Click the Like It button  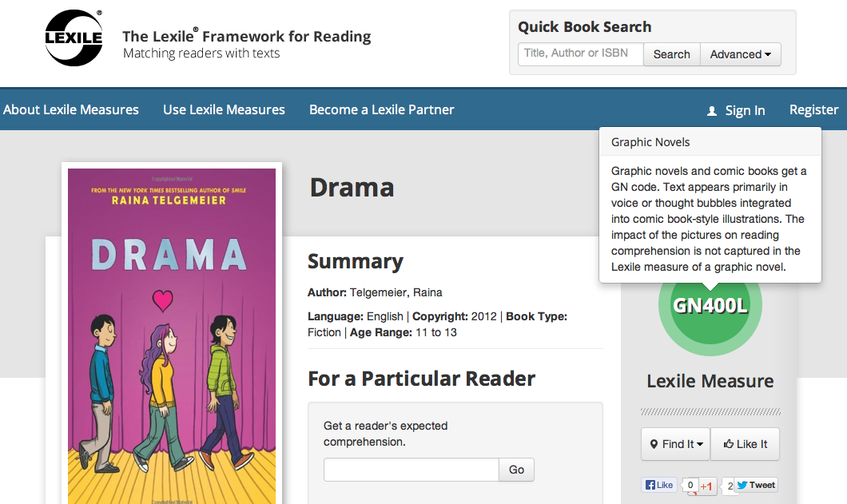coord(745,444)
